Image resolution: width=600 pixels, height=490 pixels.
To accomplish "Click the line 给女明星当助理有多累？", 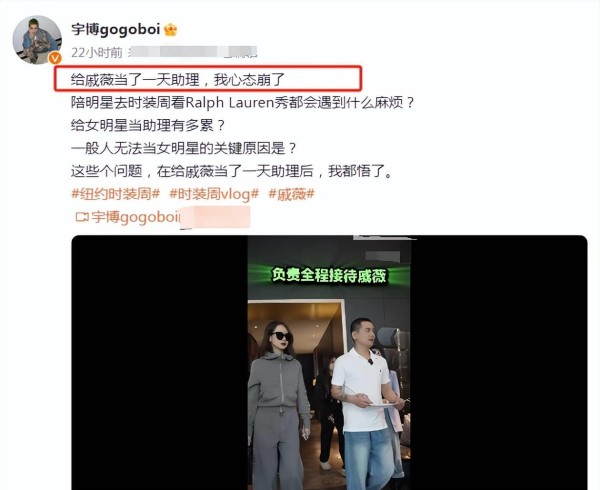I will (x=148, y=125).
